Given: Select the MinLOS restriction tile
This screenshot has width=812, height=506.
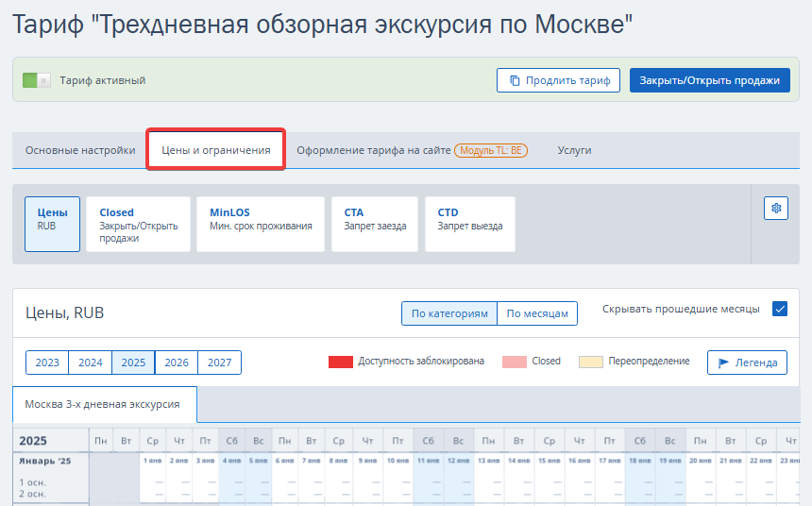Looking at the screenshot, I should [261, 225].
